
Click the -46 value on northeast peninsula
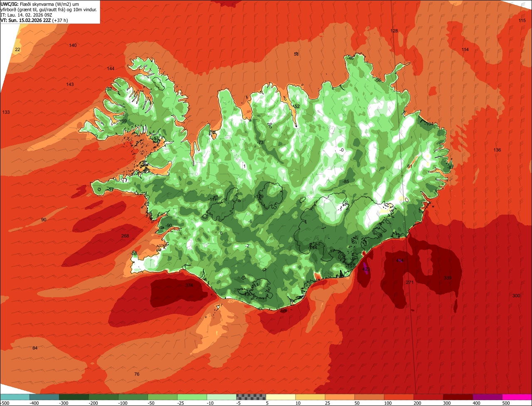[350, 58]
